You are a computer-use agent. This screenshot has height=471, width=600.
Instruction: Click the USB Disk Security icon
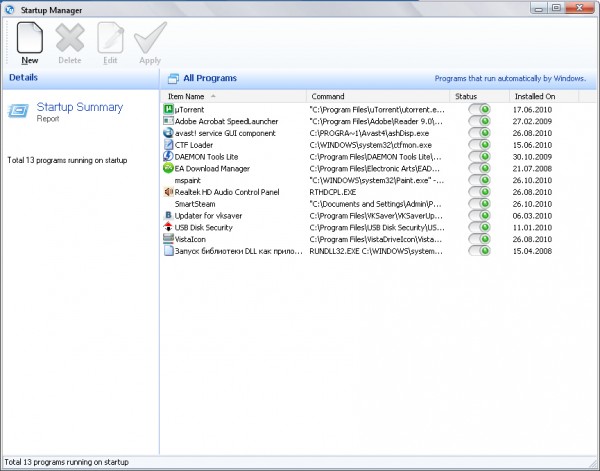point(168,227)
